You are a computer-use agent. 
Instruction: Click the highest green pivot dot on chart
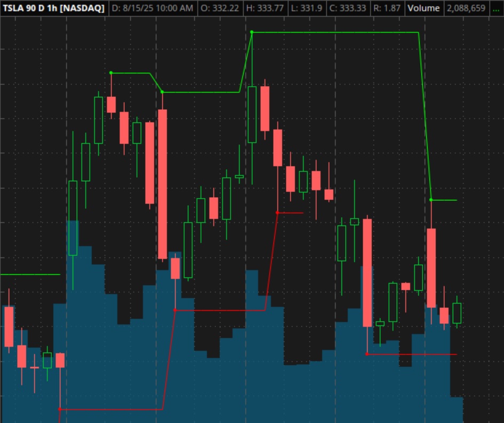coord(252,32)
